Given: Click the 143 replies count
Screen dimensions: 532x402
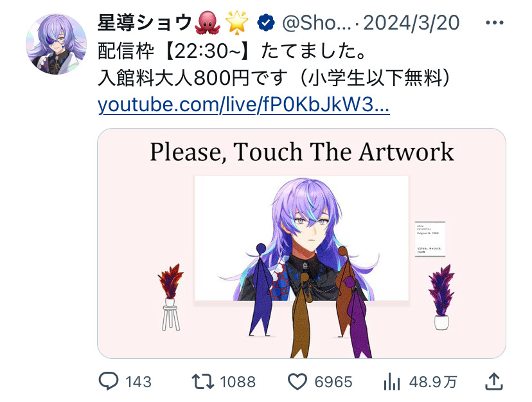Looking at the screenshot, I should (x=138, y=382).
